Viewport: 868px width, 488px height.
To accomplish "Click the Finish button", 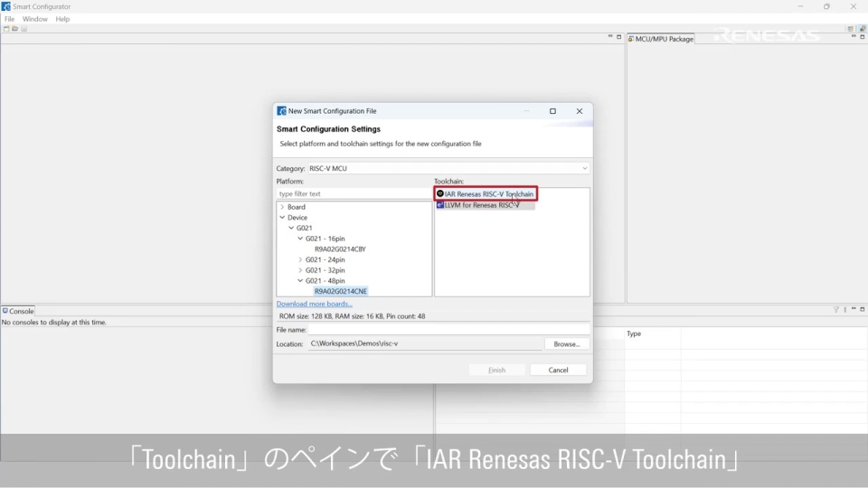I will click(x=496, y=371).
